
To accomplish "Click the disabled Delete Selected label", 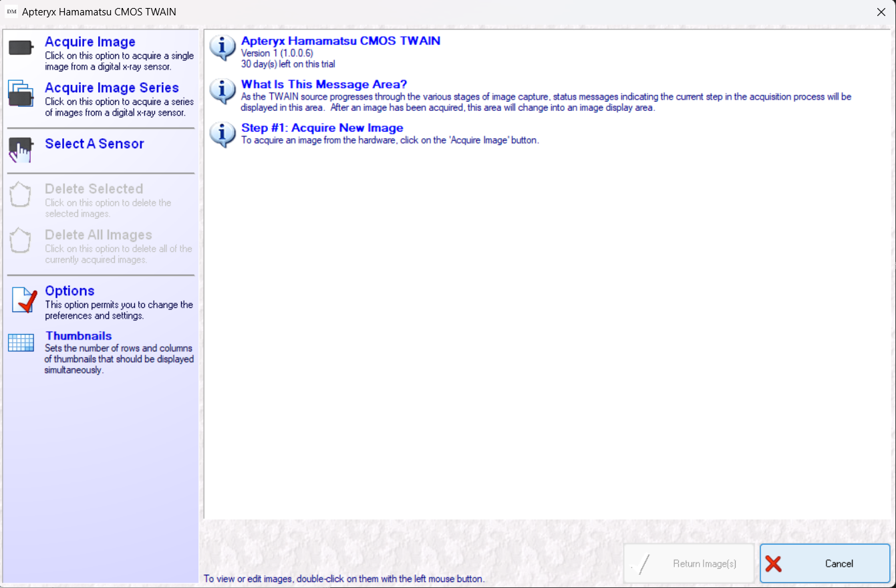I will pyautogui.click(x=94, y=188).
